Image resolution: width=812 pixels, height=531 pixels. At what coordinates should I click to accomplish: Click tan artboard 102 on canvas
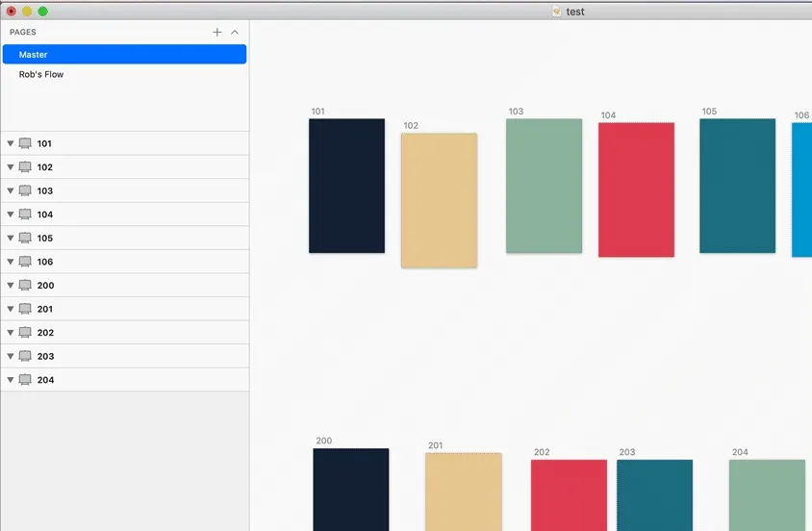439,200
